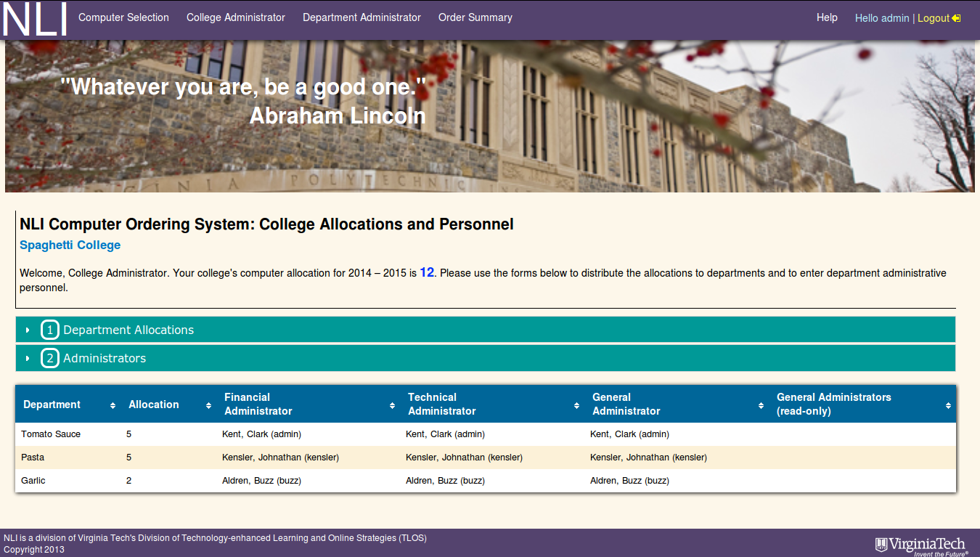Click the Logout link
Viewport: 980px width, 557px height.
coord(933,18)
